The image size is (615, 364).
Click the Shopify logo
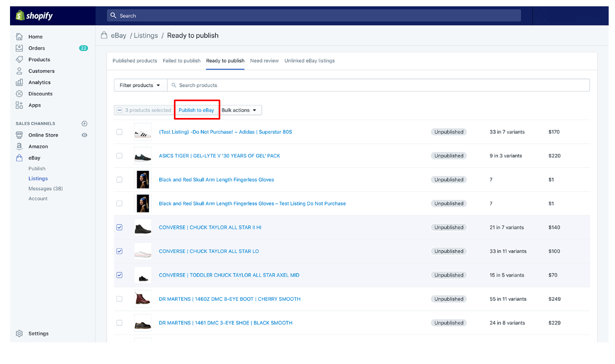pyautogui.click(x=34, y=16)
